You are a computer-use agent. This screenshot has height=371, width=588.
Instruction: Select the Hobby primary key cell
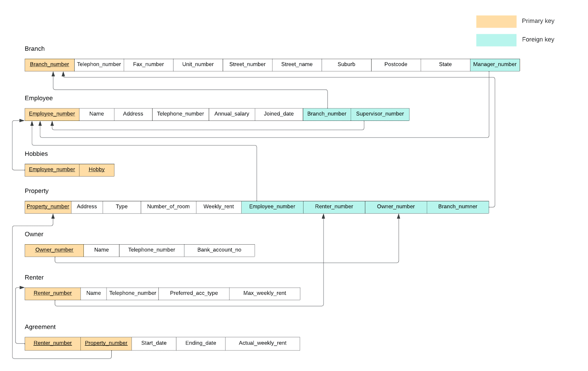(96, 169)
